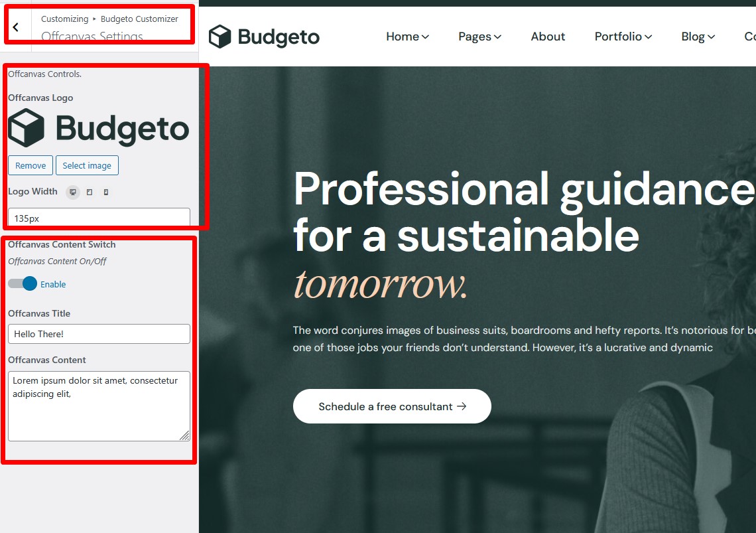The width and height of the screenshot is (756, 533).
Task: Select desktop device icon for Logo Width
Action: [x=73, y=192]
